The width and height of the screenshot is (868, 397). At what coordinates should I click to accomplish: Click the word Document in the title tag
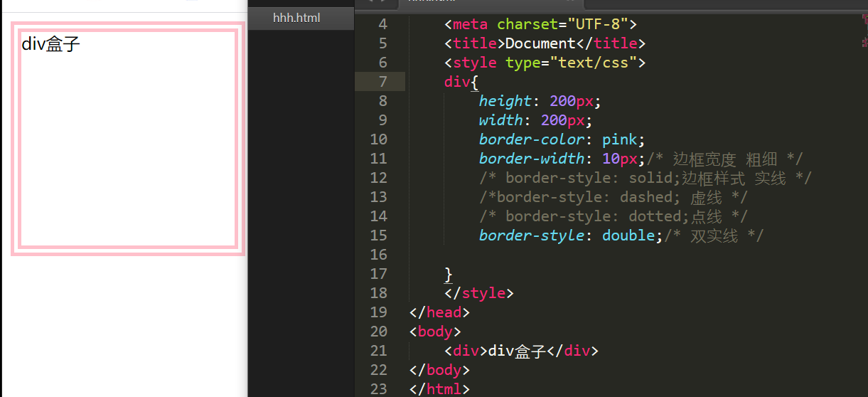[x=540, y=43]
